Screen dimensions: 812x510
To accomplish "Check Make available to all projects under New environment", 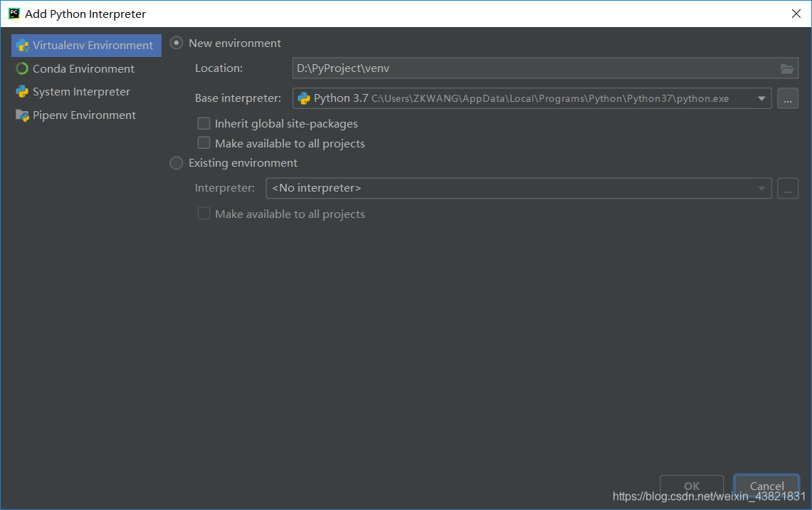I will click(x=204, y=143).
